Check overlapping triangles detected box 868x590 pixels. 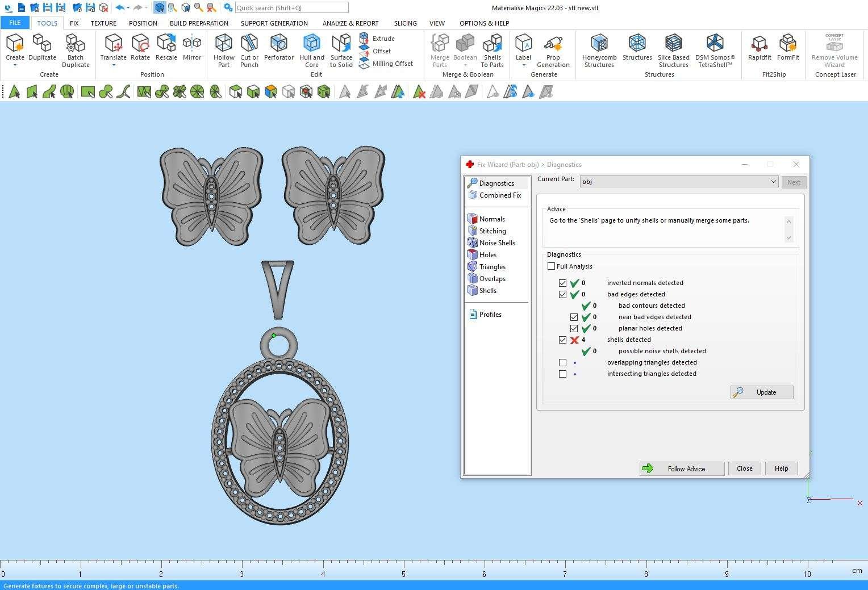pyautogui.click(x=562, y=362)
